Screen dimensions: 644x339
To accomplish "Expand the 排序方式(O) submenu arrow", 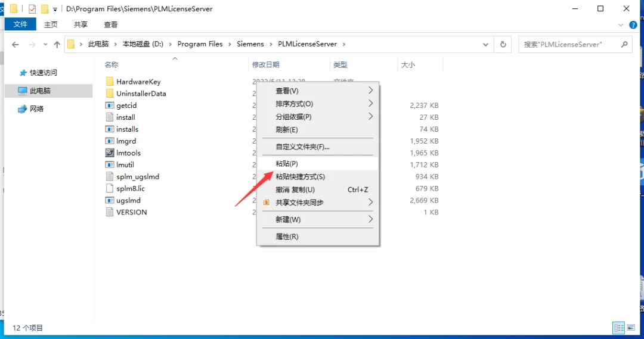I will [370, 104].
